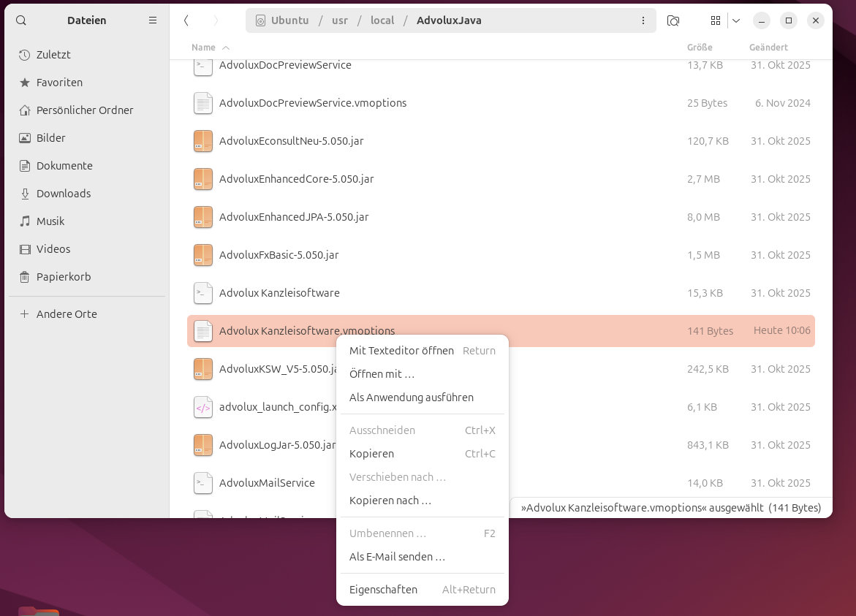856x616 pixels.
Task: Navigate to 'local' in the path bar
Action: tap(382, 20)
